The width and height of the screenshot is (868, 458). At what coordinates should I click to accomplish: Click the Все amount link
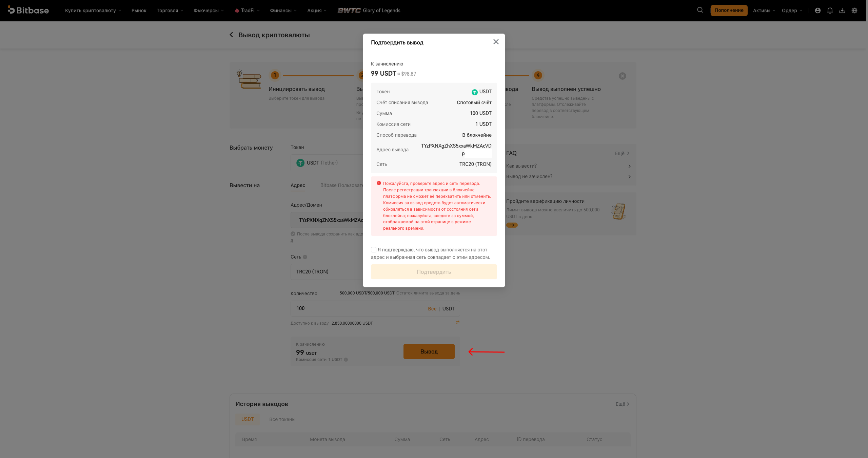coord(432,309)
